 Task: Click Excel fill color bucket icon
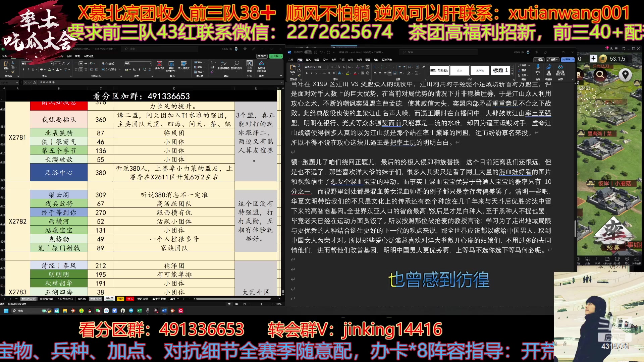(x=50, y=69)
